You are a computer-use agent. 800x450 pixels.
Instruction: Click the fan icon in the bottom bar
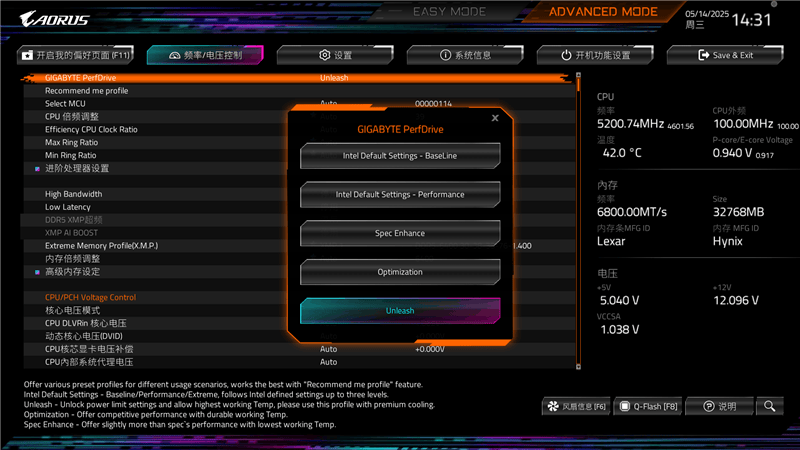tap(553, 406)
